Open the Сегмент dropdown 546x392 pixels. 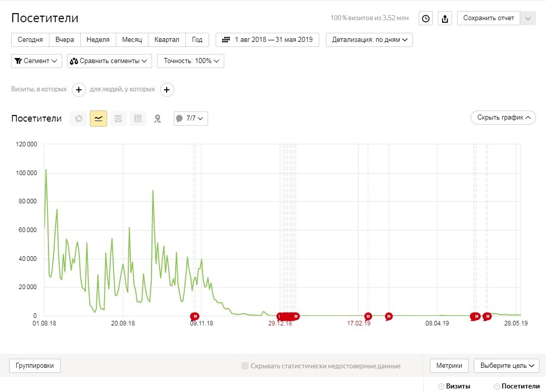point(36,61)
